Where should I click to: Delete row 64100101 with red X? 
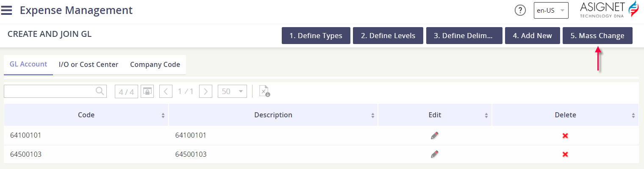click(x=565, y=136)
